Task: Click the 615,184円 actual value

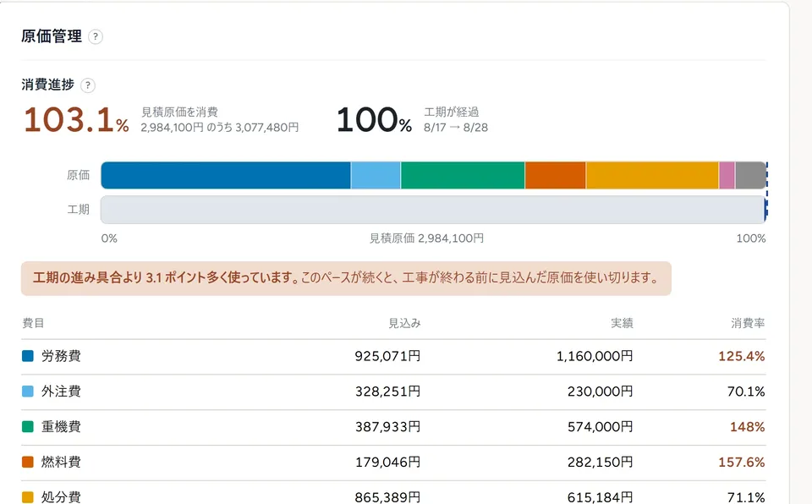Action: click(601, 496)
